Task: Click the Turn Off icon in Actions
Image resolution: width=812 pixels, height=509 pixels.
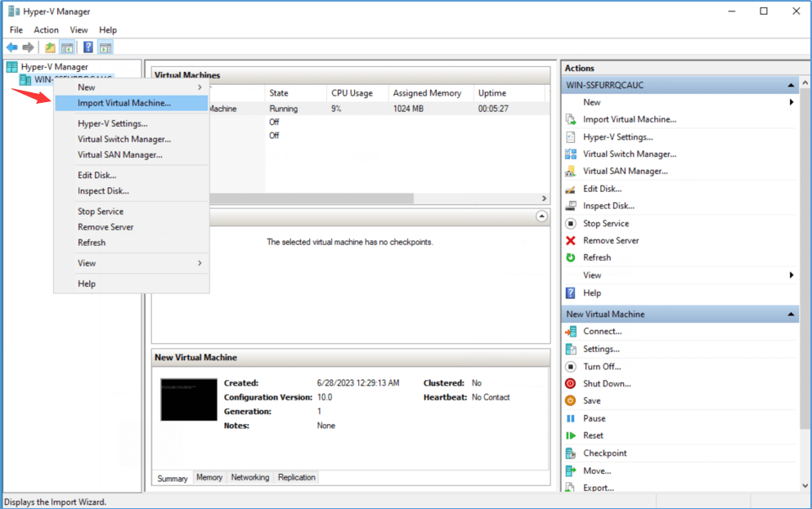Action: click(x=571, y=367)
